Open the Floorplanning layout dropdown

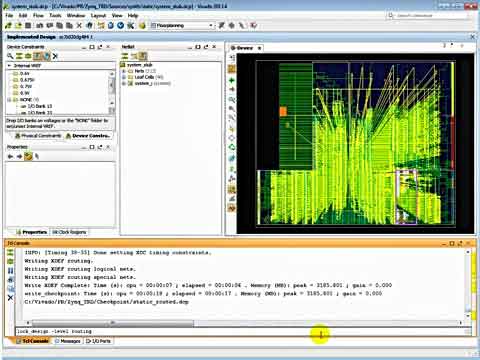(x=182, y=25)
